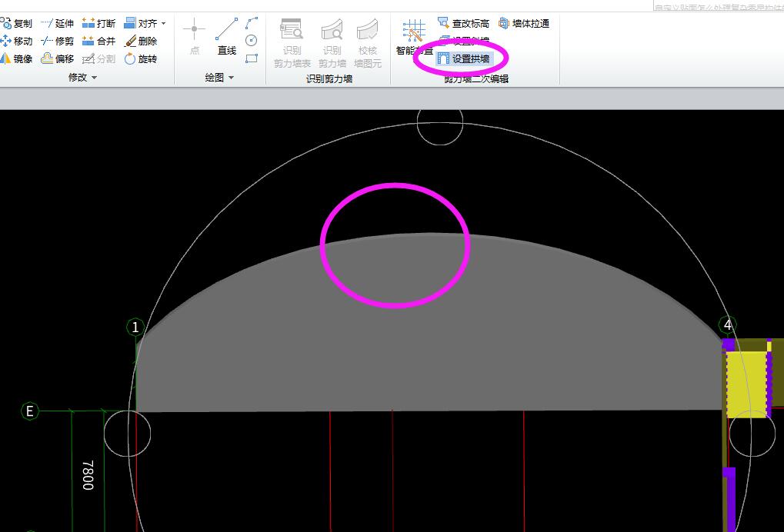Select the 镜像 (Mirror) tool
The image size is (784, 532).
(16, 59)
